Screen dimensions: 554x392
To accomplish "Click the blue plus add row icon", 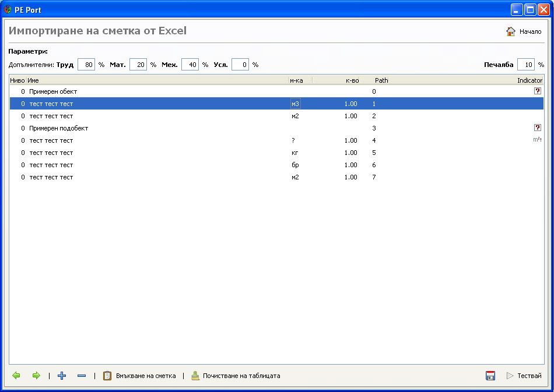I will point(62,376).
